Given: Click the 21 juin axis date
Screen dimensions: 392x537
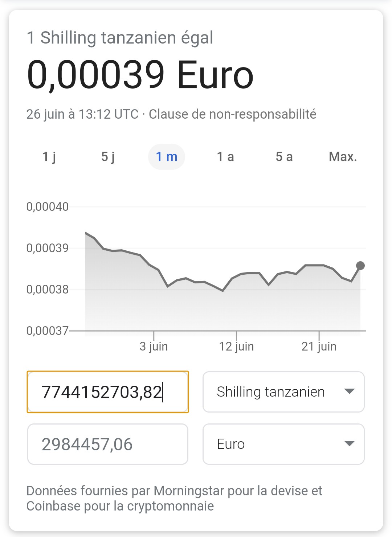Looking at the screenshot, I should pos(319,347).
